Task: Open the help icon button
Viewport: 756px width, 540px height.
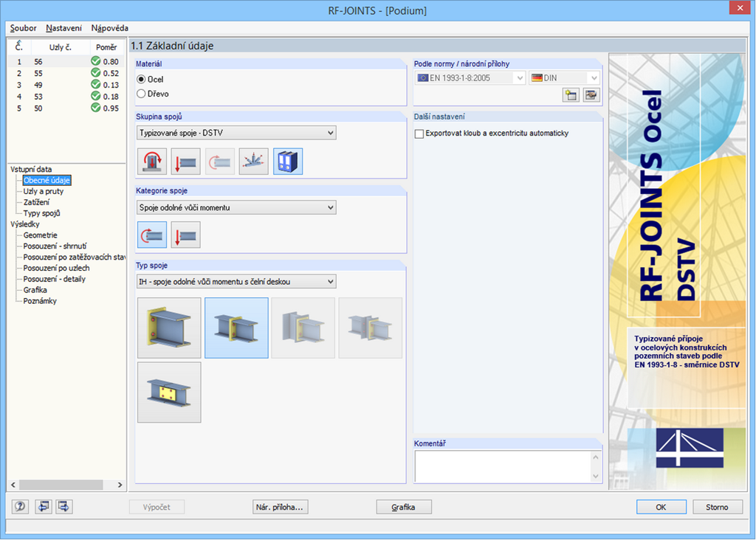Action: (20, 507)
